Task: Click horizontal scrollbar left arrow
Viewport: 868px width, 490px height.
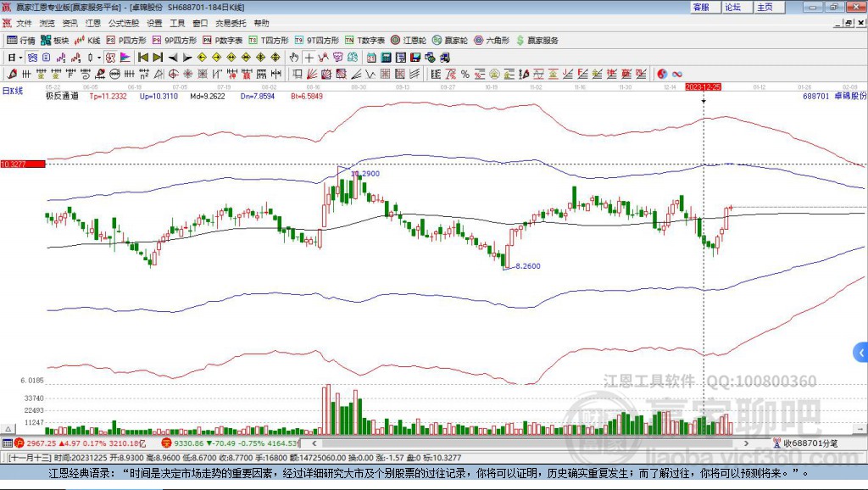Action: point(314,443)
